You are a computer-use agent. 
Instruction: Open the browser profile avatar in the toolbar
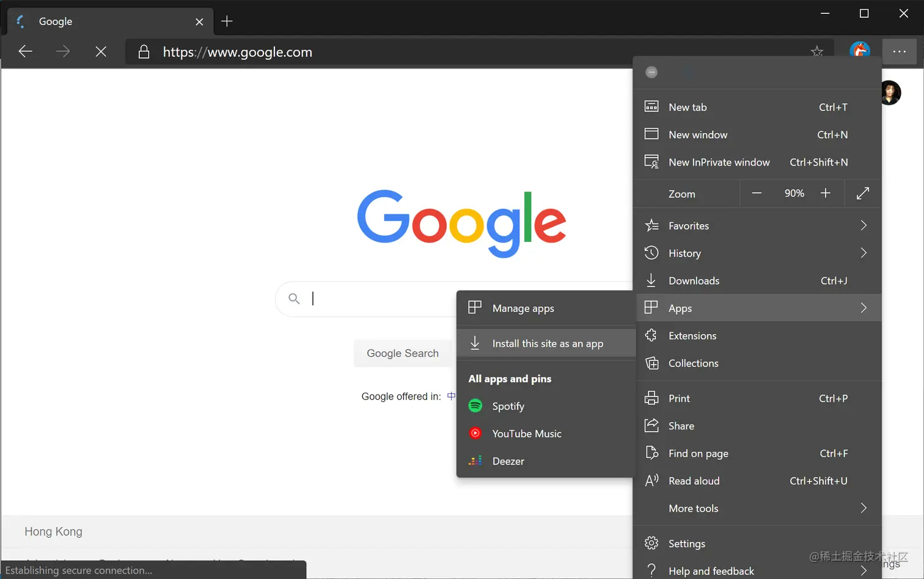tap(860, 51)
